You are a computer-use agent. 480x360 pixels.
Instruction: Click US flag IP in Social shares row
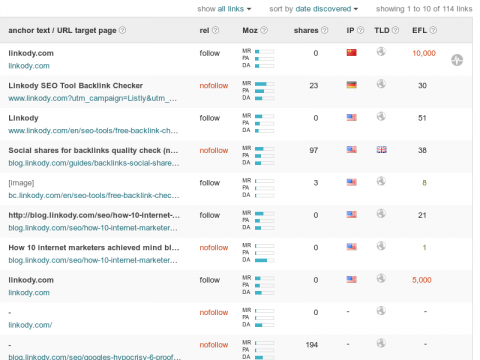[351, 150]
